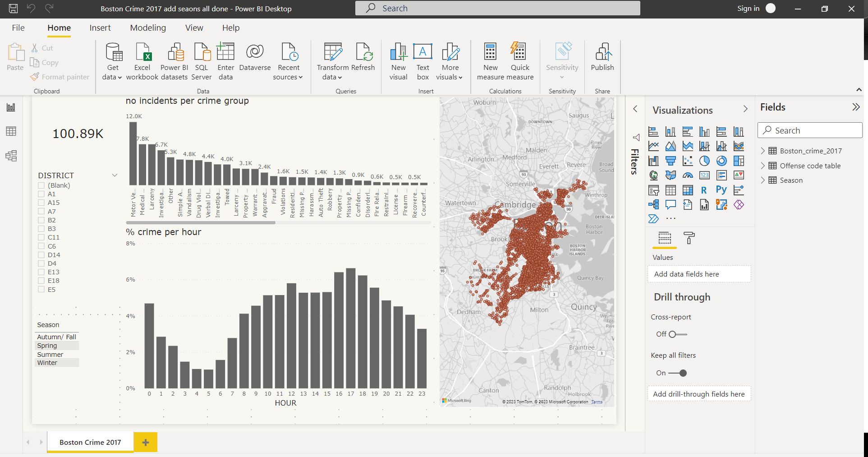
Task: Expand the Season table in Fields
Action: [763, 180]
